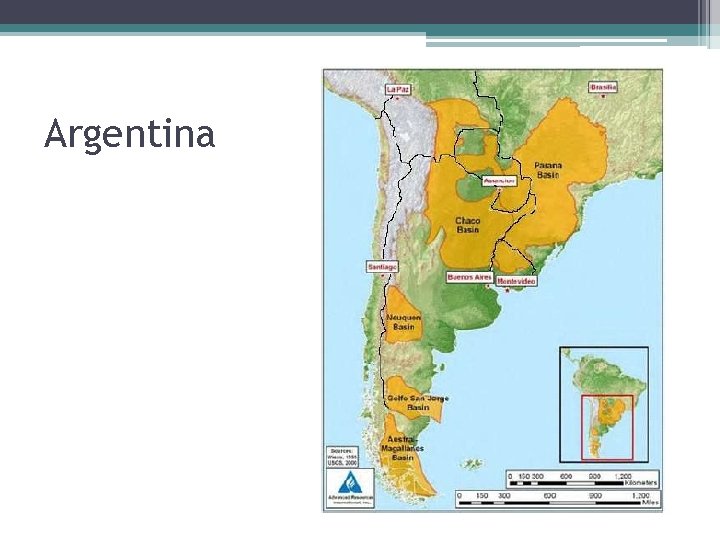Click the Falkland Islands on the map

[x=472, y=464]
